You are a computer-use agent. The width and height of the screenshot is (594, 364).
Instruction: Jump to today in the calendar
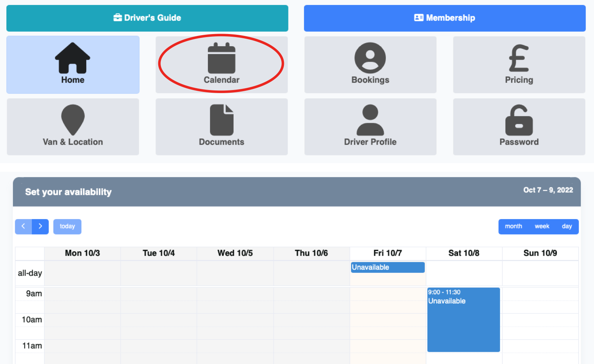tap(67, 226)
